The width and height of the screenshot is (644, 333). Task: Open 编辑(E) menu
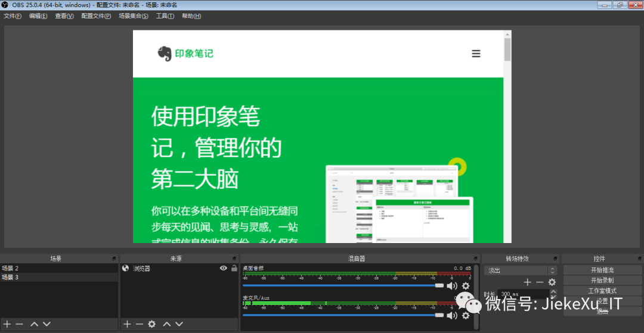38,16
